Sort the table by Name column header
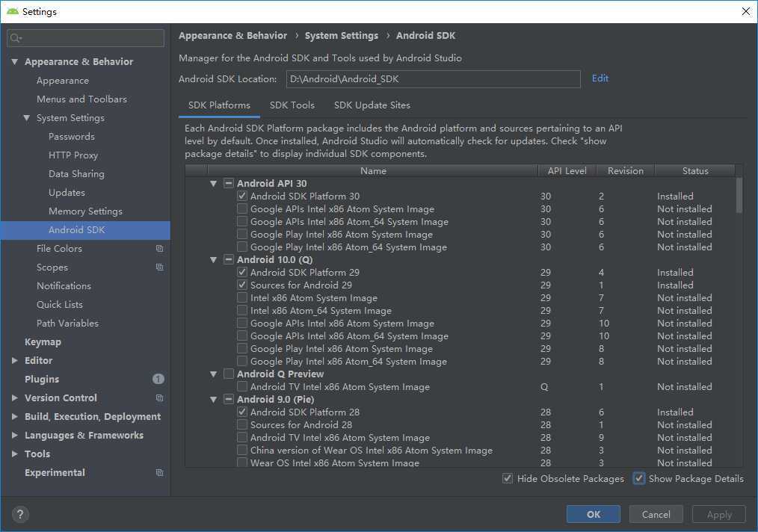758x532 pixels. [373, 170]
